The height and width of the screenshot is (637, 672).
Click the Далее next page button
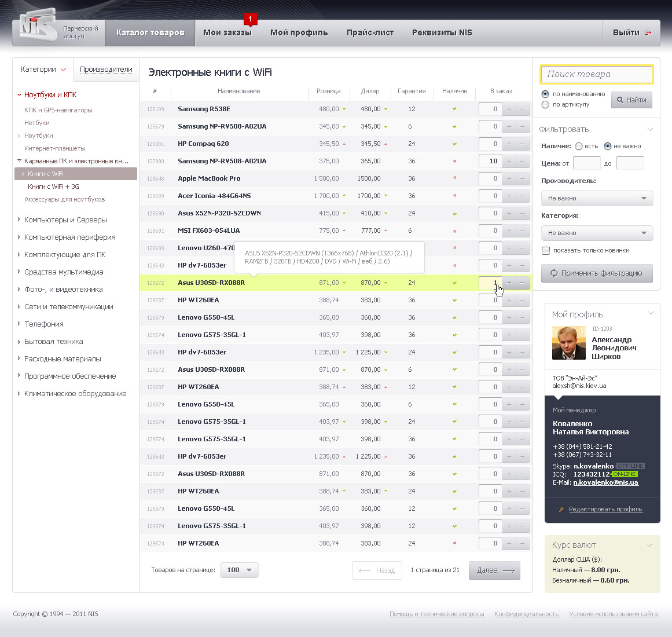(494, 570)
